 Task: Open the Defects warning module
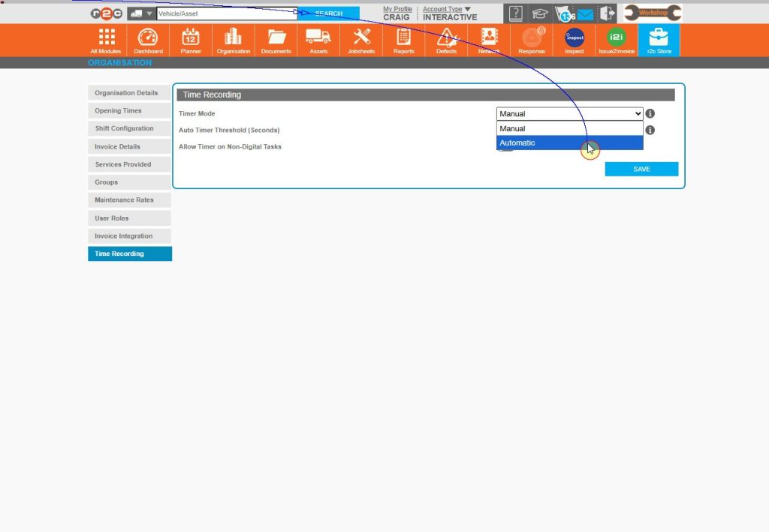pyautogui.click(x=446, y=41)
